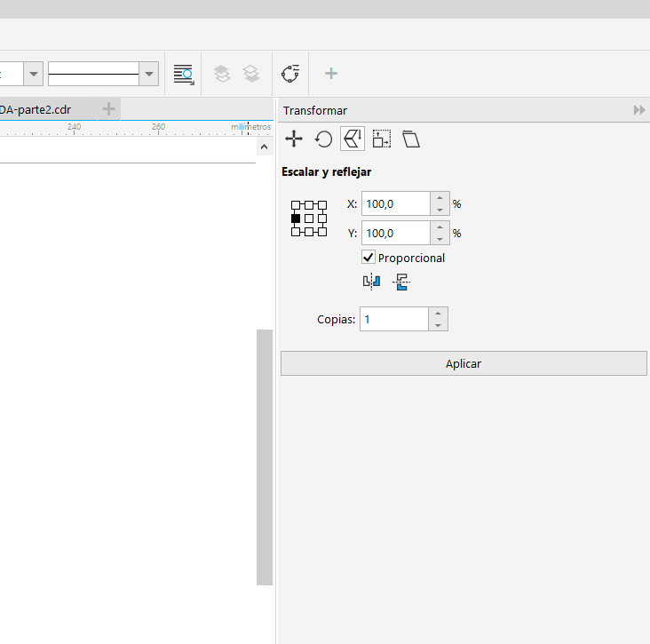Viewport: 650px width, 644px height.
Task: Select center anchor point
Action: pyautogui.click(x=309, y=219)
